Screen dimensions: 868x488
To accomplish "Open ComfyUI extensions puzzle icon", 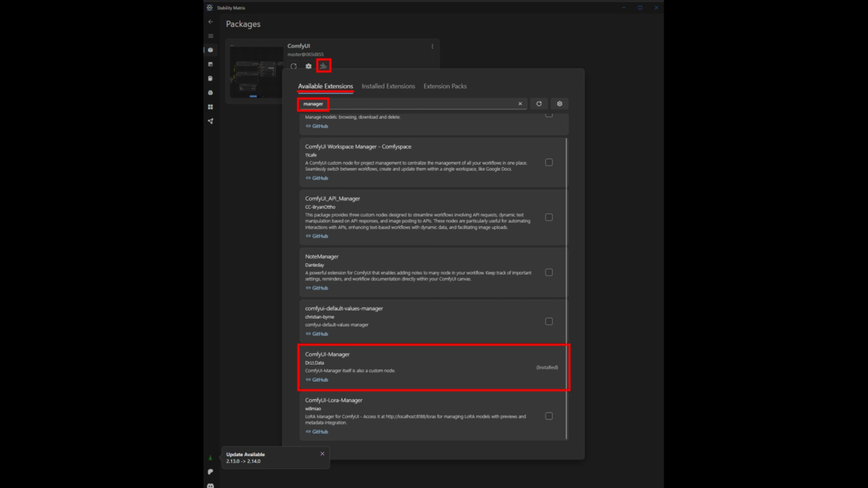I will pyautogui.click(x=323, y=66).
